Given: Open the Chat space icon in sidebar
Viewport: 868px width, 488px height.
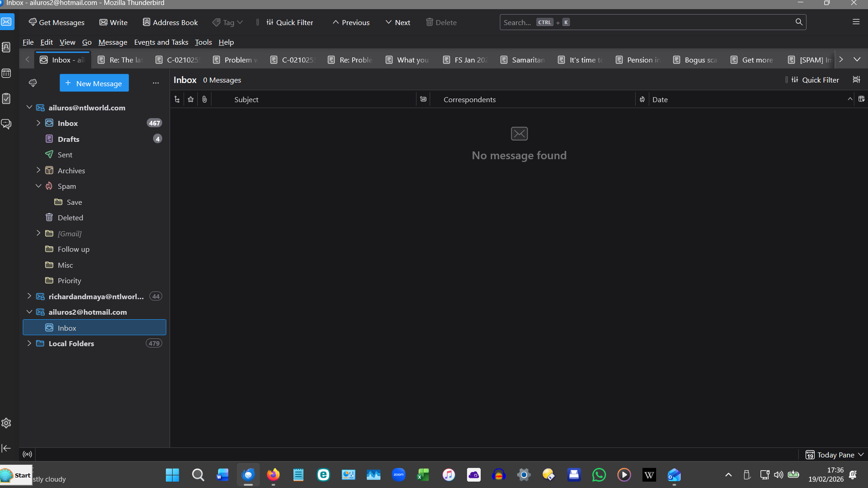Looking at the screenshot, I should point(6,124).
